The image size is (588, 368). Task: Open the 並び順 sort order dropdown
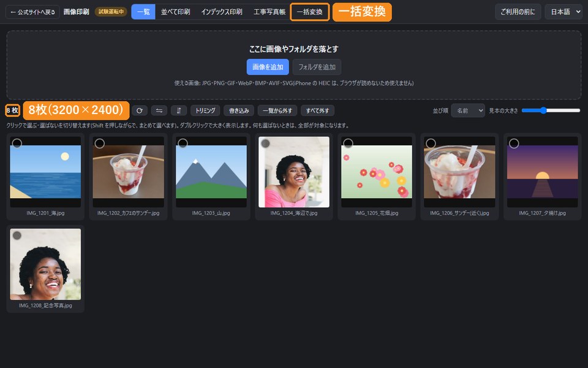pos(467,110)
